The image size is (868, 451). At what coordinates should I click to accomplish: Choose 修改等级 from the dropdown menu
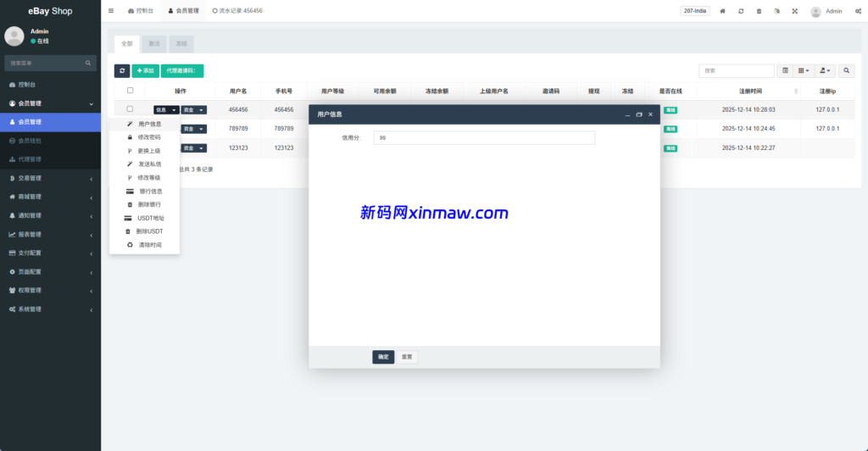144,178
